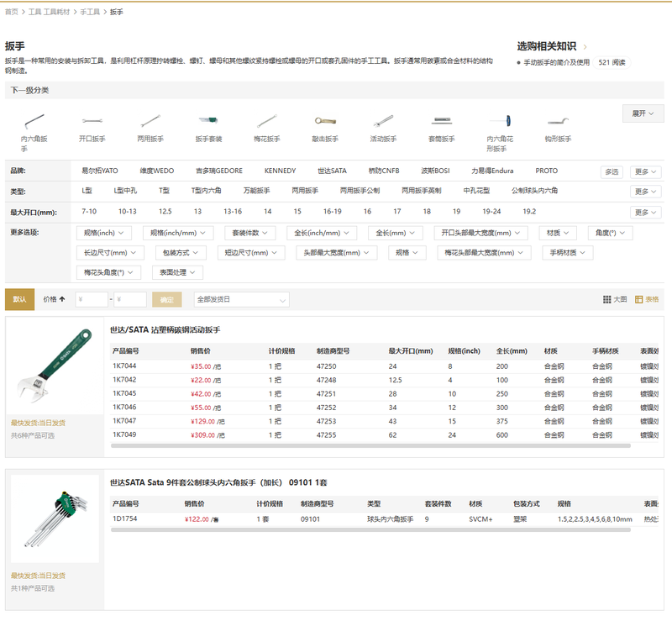Filter by brand PROTO
Image resolution: width=672 pixels, height=621 pixels.
pos(547,171)
